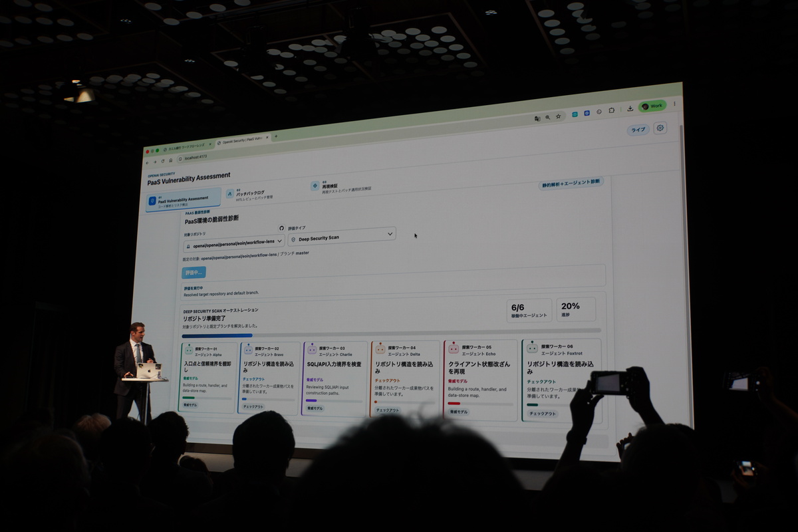The image size is (798, 532).
Task: Click the bottom chip in Agent Charlie card
Action: click(x=315, y=408)
